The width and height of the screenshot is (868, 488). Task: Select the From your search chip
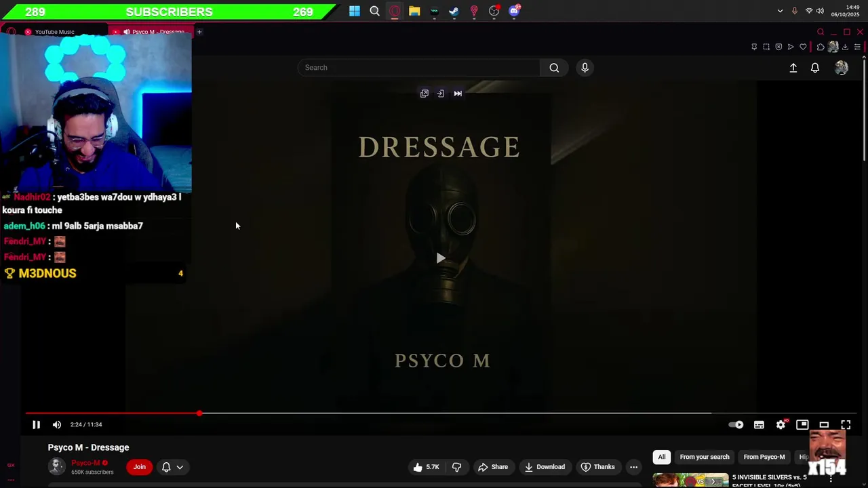click(705, 457)
